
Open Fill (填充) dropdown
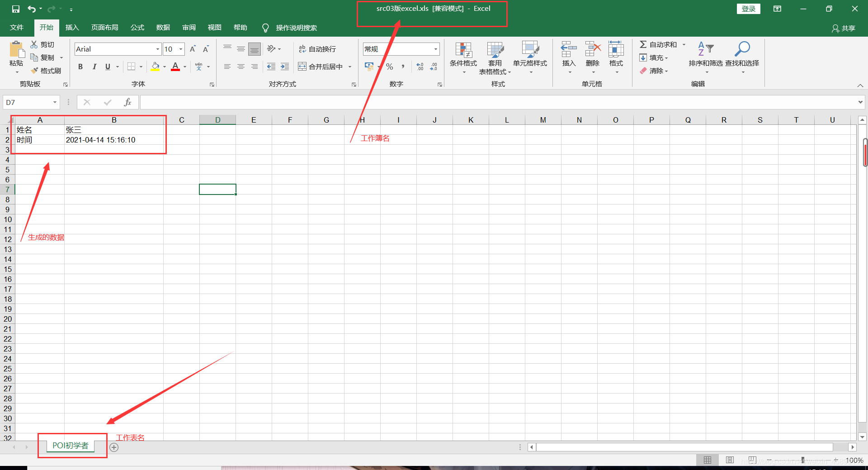pyautogui.click(x=653, y=57)
